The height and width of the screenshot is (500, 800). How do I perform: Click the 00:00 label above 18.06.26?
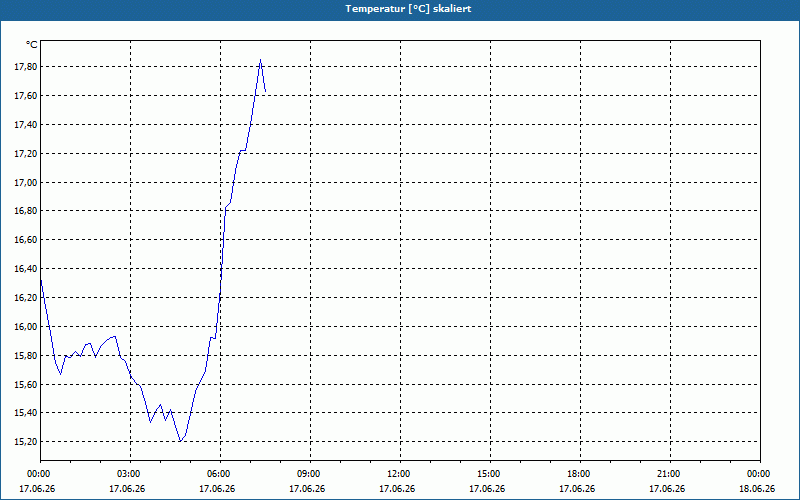pos(759,474)
